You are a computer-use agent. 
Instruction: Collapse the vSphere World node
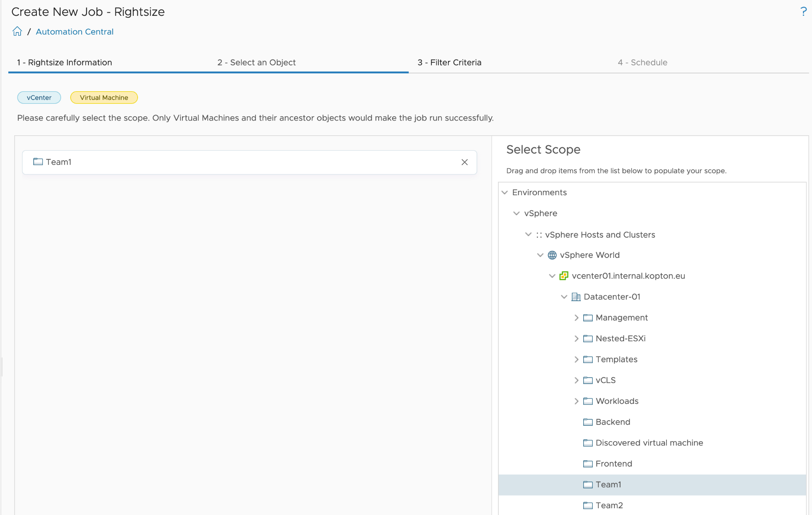tap(540, 255)
